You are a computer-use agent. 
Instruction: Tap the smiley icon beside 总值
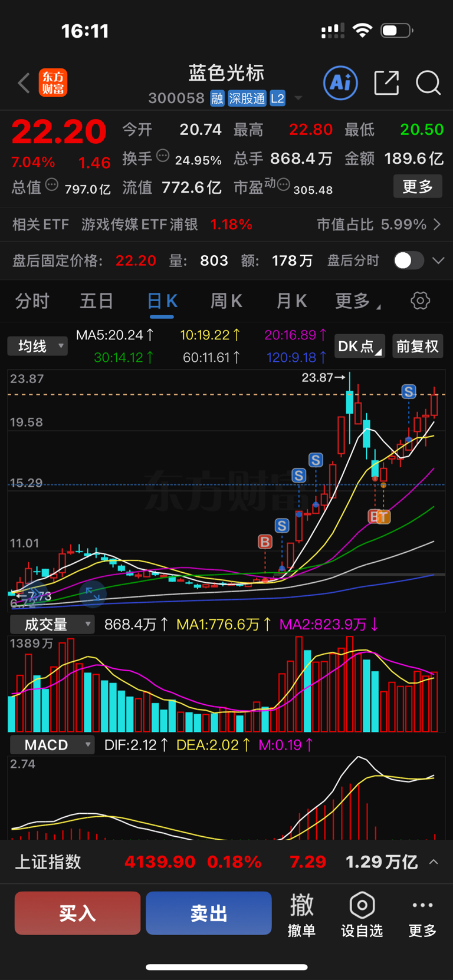pyautogui.click(x=52, y=185)
